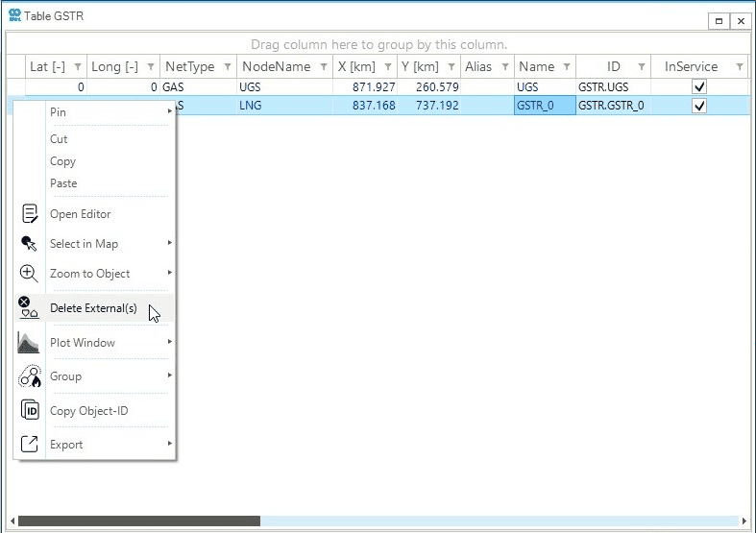The width and height of the screenshot is (756, 533).
Task: Expand the Group submenu arrow
Action: [170, 376]
